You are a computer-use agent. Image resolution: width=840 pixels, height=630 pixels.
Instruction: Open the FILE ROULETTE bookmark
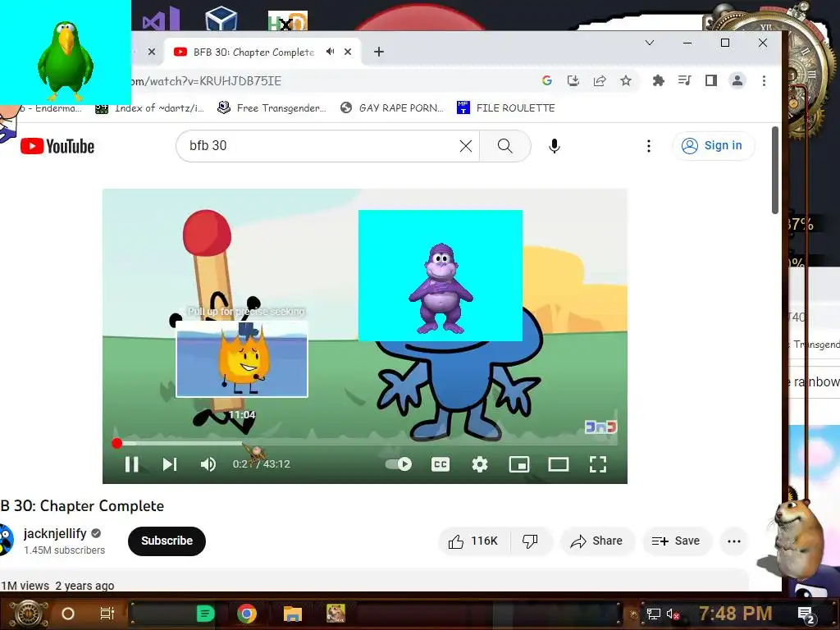(505, 108)
